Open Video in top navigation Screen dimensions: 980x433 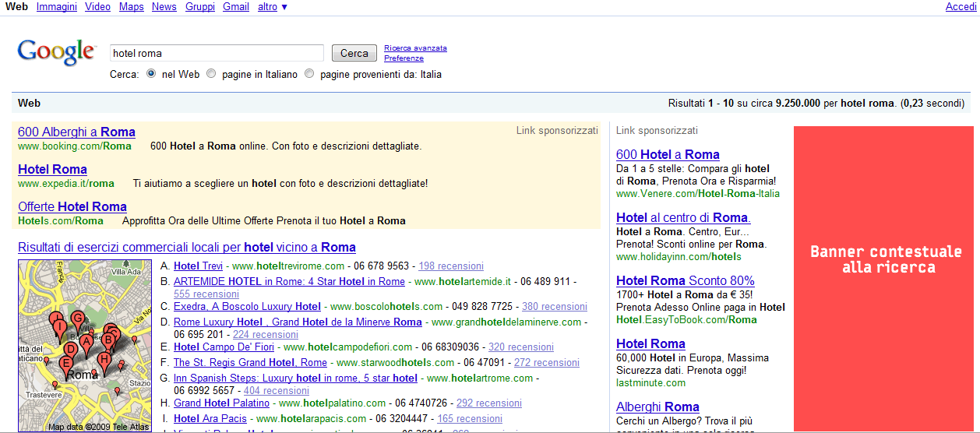tap(97, 7)
